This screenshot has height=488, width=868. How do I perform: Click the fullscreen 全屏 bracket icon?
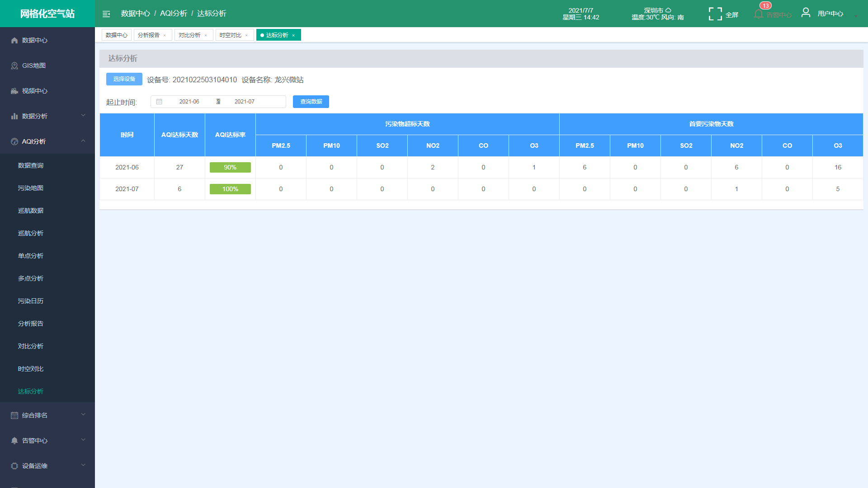[x=715, y=14]
